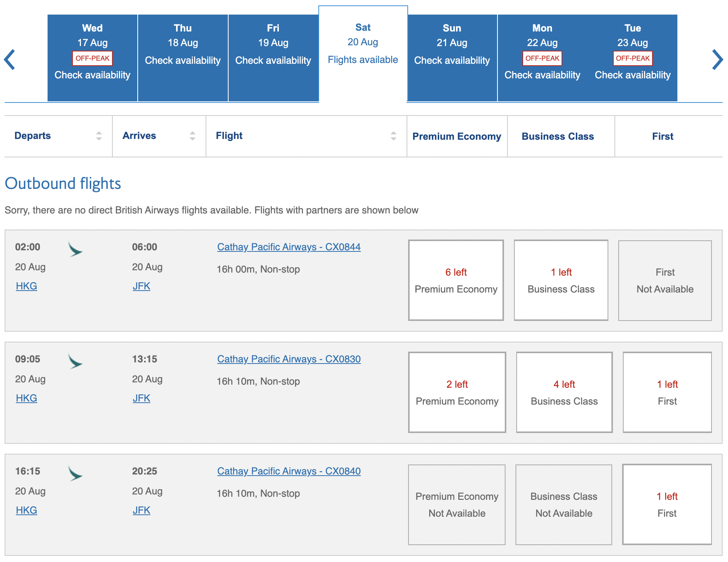This screenshot has height=562, width=728.
Task: Choose the Tue 23 Aug off-peak tab
Action: pyautogui.click(x=632, y=58)
